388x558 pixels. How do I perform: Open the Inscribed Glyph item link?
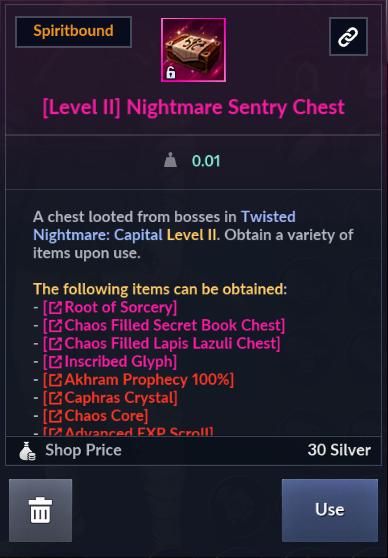click(110, 362)
